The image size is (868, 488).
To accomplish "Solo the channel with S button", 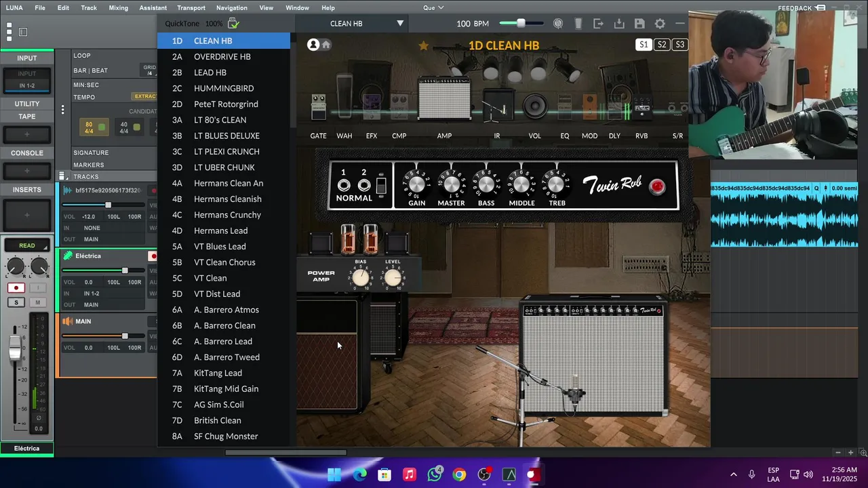I will [x=16, y=302].
